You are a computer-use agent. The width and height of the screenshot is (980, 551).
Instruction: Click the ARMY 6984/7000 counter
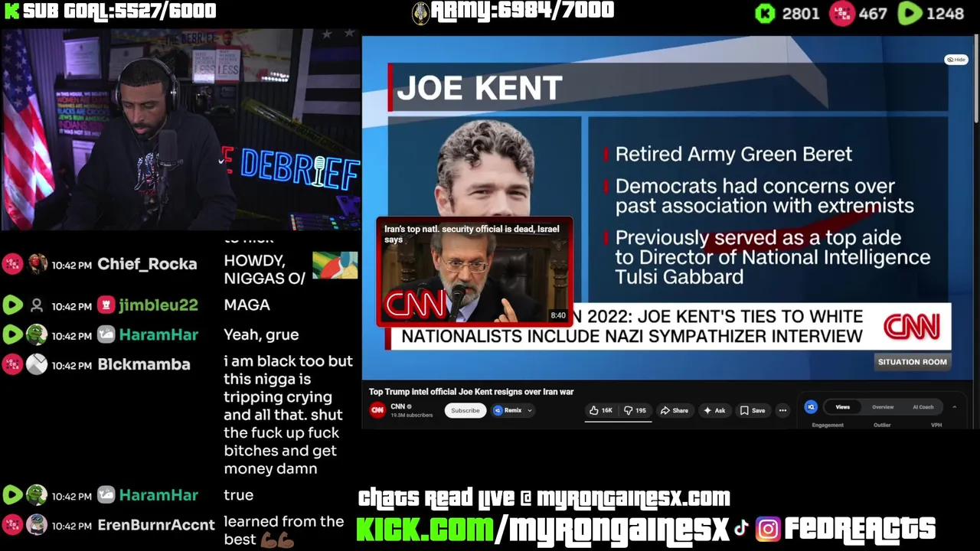click(522, 11)
